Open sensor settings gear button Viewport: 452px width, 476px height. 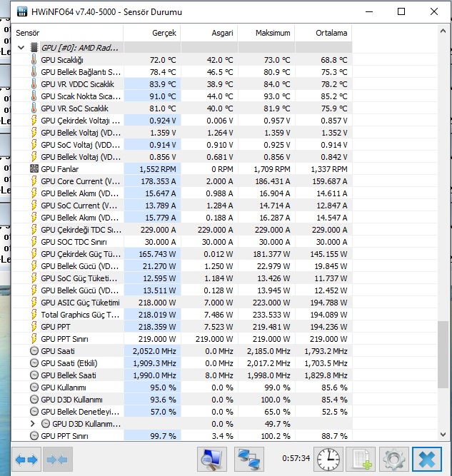coord(394,459)
